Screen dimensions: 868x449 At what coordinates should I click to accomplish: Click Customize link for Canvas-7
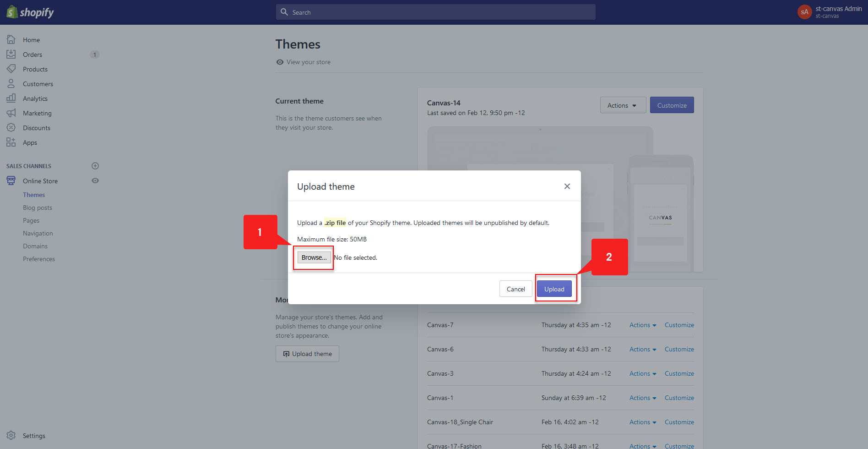679,325
